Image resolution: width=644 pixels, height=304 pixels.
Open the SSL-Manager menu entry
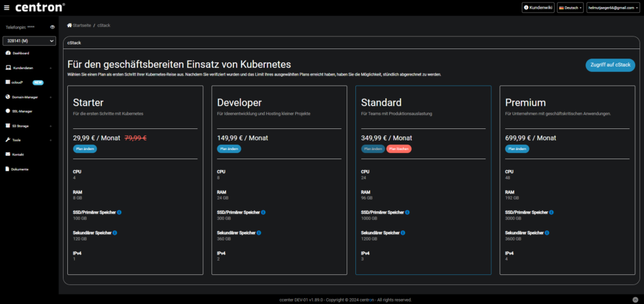(22, 111)
